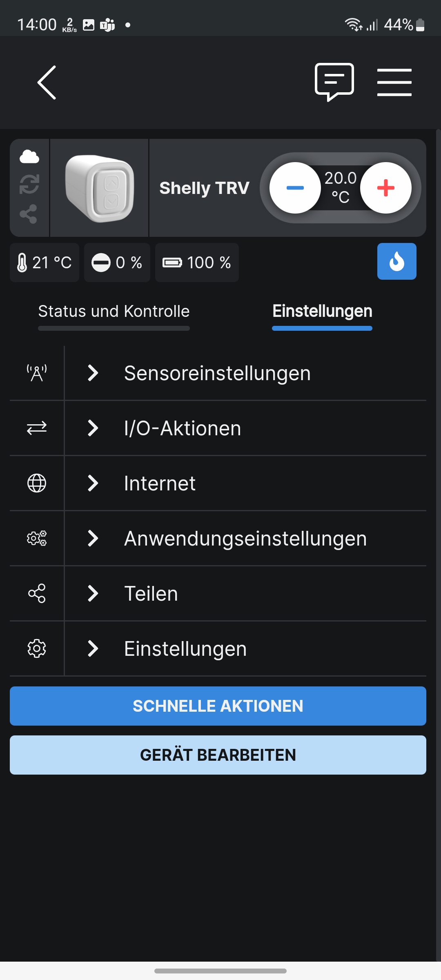Expand I/O-Aktionen section
Screen dimensions: 441x980
click(x=183, y=428)
